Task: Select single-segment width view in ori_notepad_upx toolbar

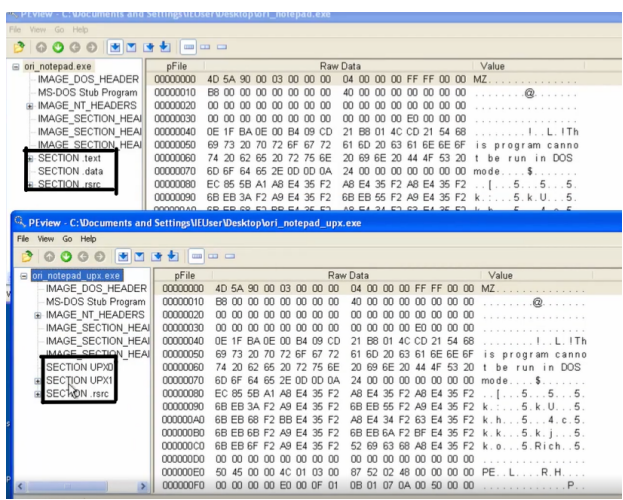Action: click(230, 256)
